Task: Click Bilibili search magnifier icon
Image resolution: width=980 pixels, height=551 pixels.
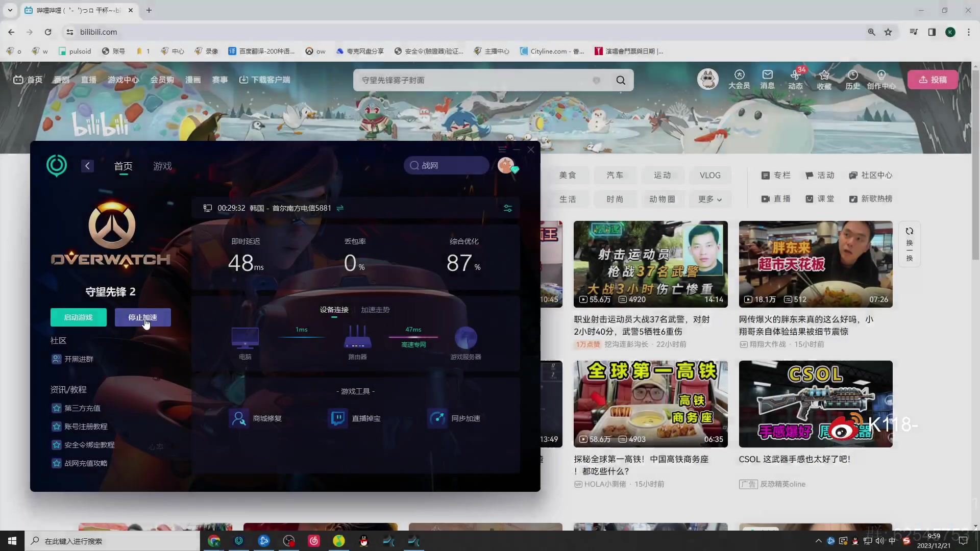Action: (x=621, y=80)
